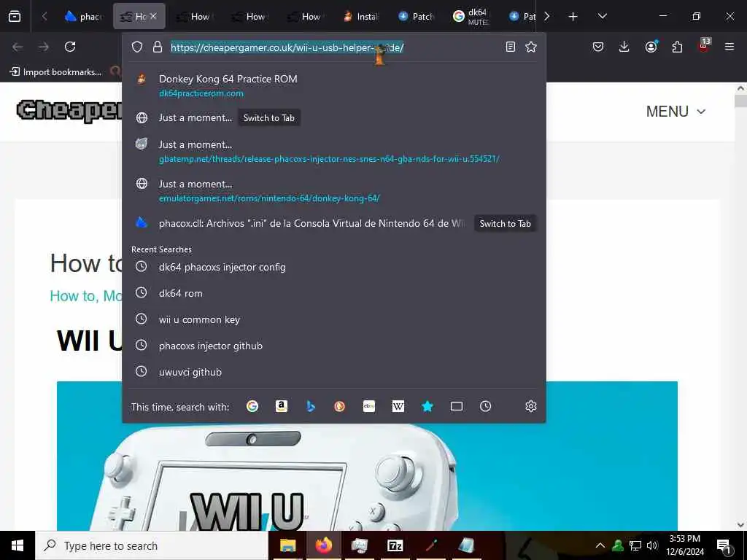Click the Cheaper Gamer site logo

click(x=69, y=111)
